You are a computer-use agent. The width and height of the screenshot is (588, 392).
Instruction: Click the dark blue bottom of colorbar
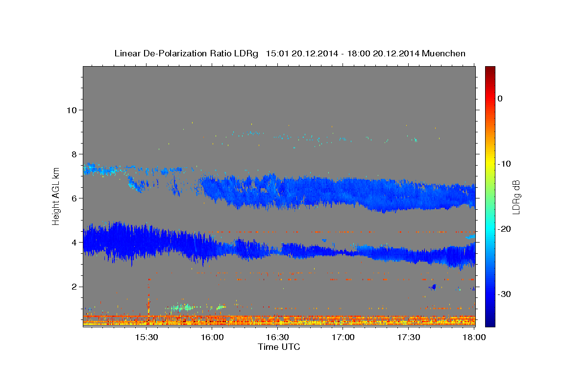tap(490, 321)
